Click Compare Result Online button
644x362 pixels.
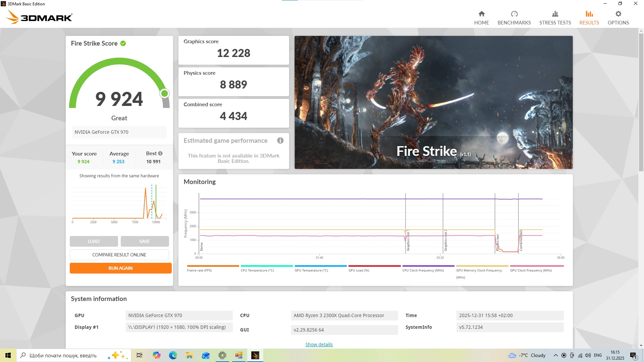click(x=119, y=255)
